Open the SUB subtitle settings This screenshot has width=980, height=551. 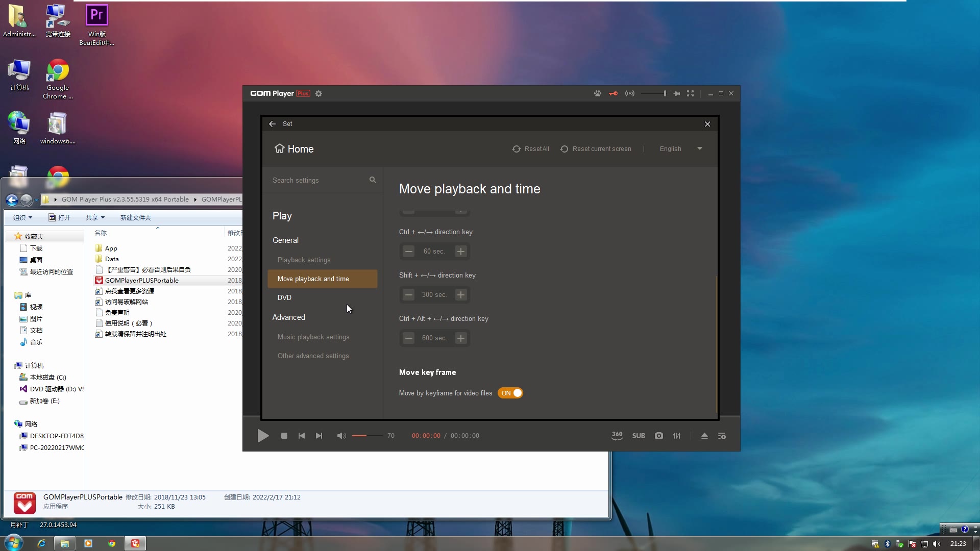[x=639, y=436]
